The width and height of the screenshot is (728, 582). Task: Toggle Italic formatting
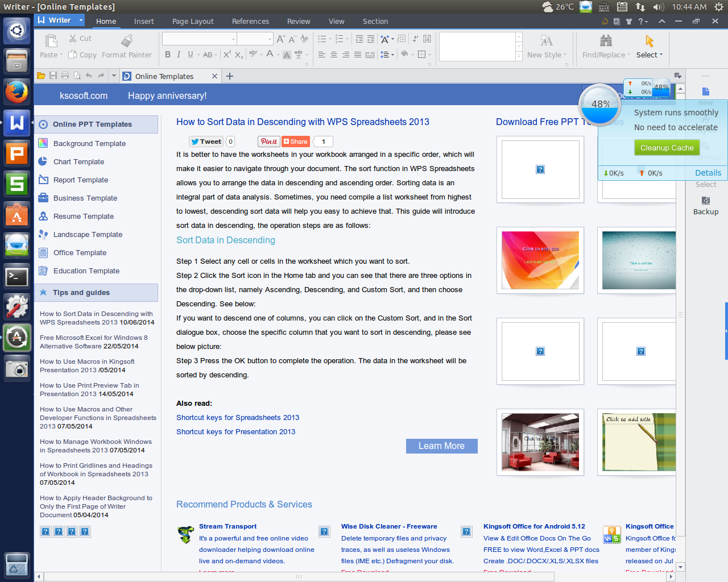pyautogui.click(x=179, y=55)
